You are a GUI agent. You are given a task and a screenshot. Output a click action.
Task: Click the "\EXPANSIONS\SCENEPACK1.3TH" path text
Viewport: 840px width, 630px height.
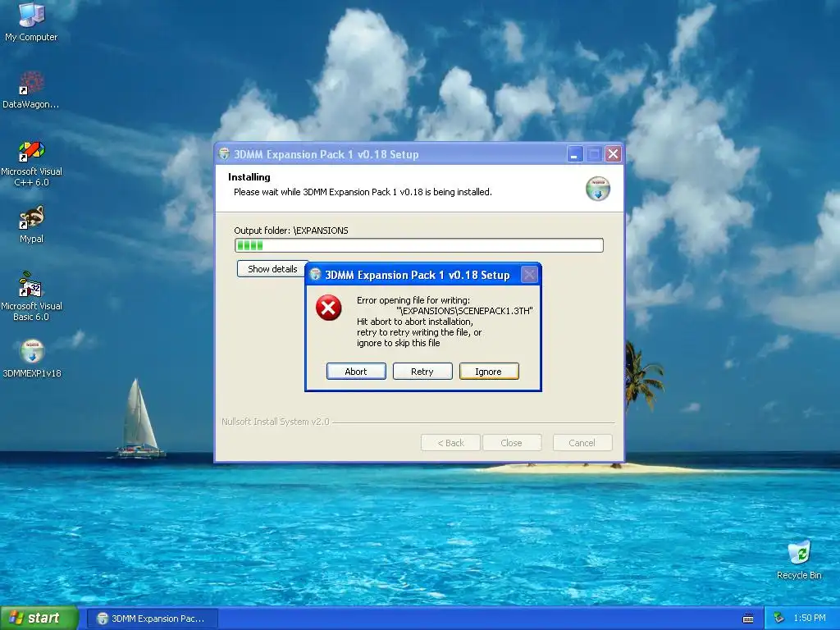464,311
